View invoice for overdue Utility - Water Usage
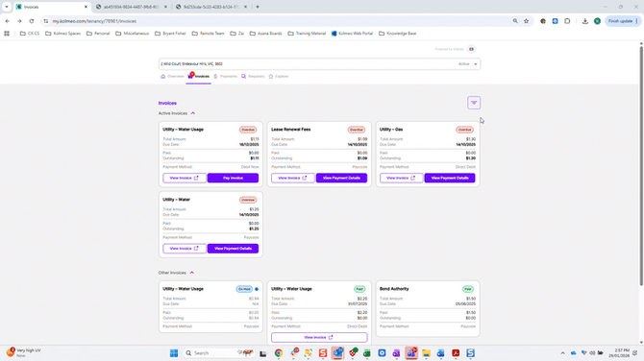 pyautogui.click(x=185, y=178)
